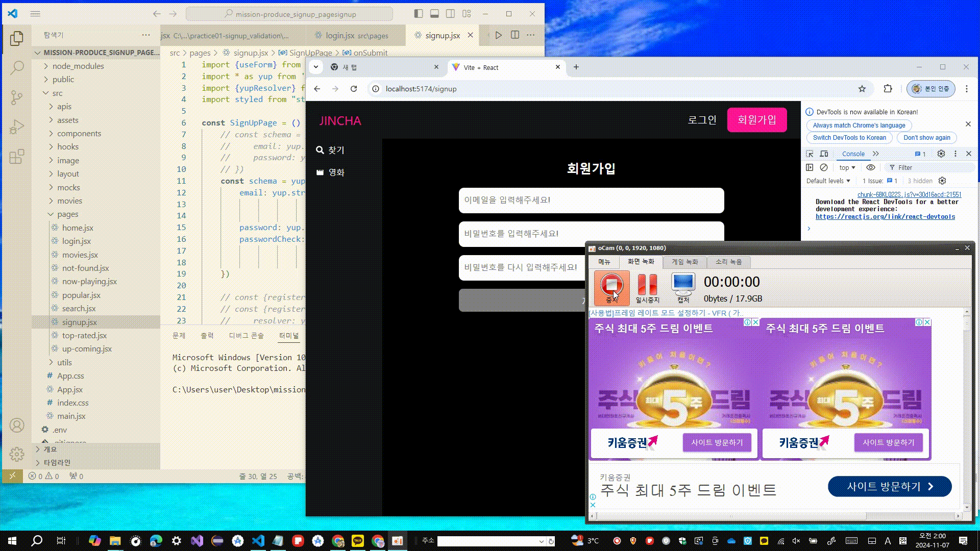980x551 pixels.
Task: Open the react-devtools link
Action: [885, 217]
